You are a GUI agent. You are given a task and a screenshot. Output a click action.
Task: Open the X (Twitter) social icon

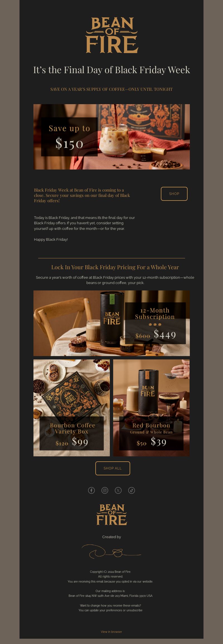(x=118, y=490)
